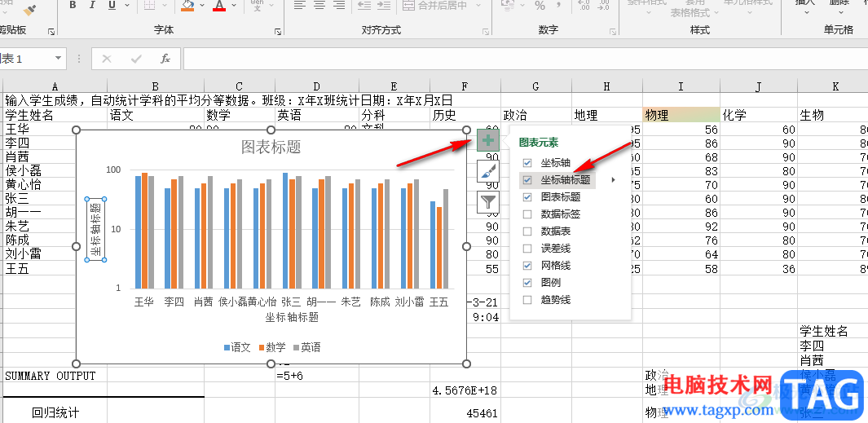Uncheck 坐标轴 checkbox

click(x=527, y=163)
